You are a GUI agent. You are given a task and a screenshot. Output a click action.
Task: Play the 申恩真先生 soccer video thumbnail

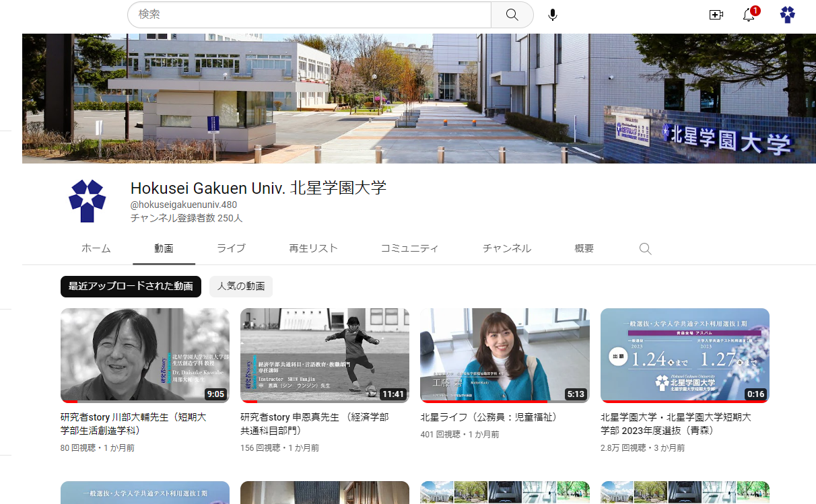coord(325,355)
